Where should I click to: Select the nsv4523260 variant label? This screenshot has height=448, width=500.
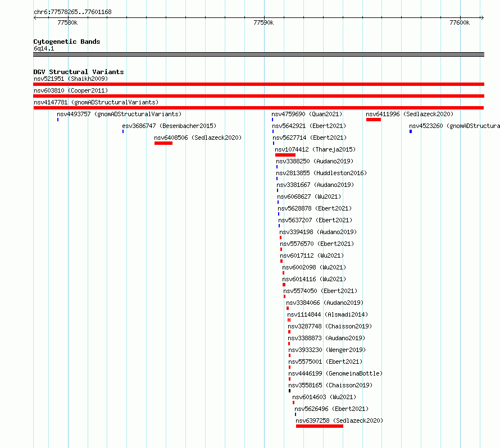pos(454,126)
